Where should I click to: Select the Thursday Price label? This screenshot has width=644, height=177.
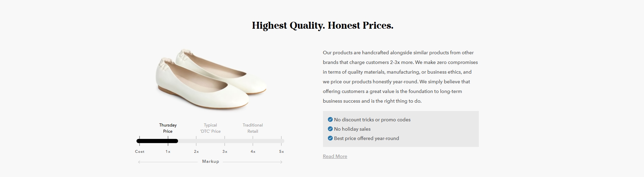pos(168,128)
